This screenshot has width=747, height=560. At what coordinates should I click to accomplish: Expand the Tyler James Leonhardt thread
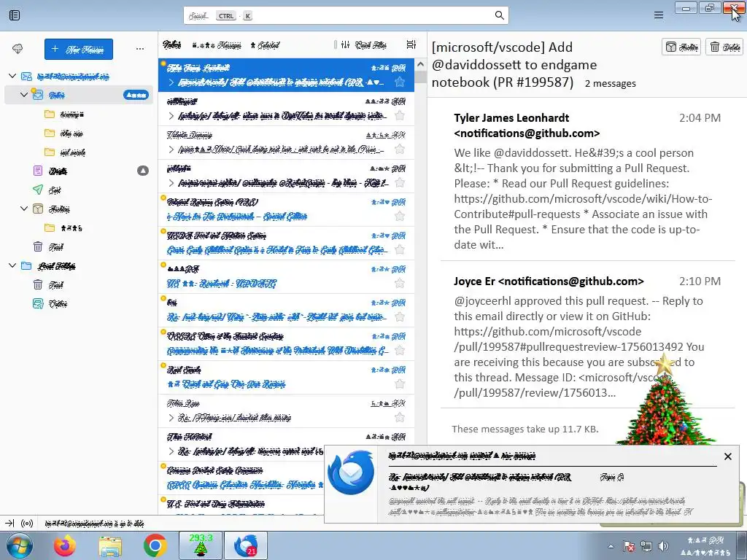(171, 82)
